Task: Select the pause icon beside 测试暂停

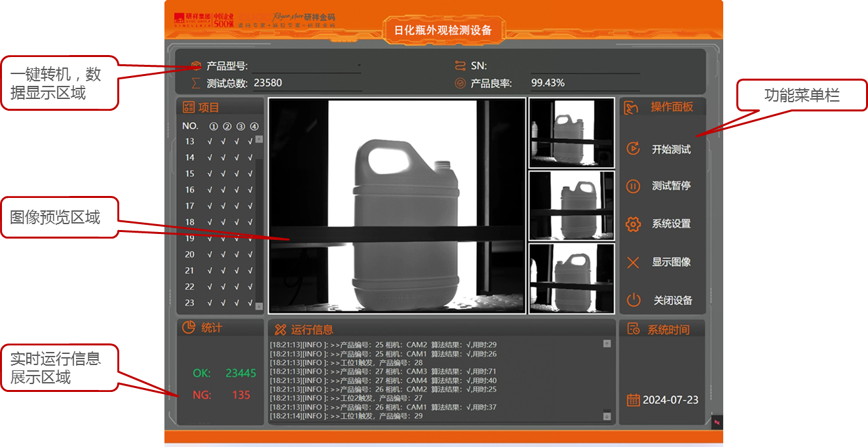Action: coord(633,187)
